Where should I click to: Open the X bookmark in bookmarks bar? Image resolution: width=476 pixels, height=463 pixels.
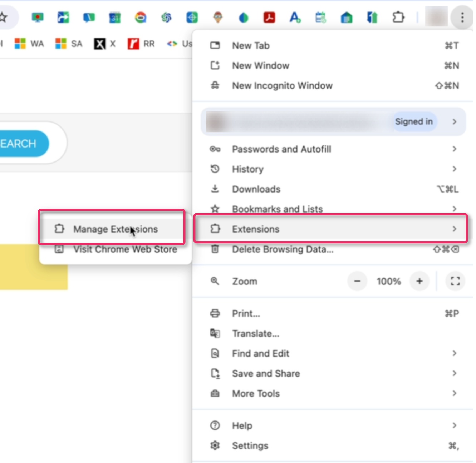tap(105, 44)
